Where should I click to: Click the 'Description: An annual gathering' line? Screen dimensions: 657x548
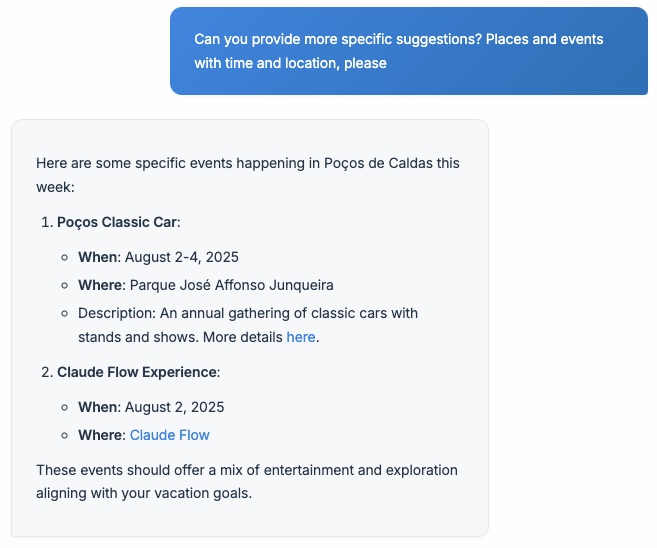248,313
